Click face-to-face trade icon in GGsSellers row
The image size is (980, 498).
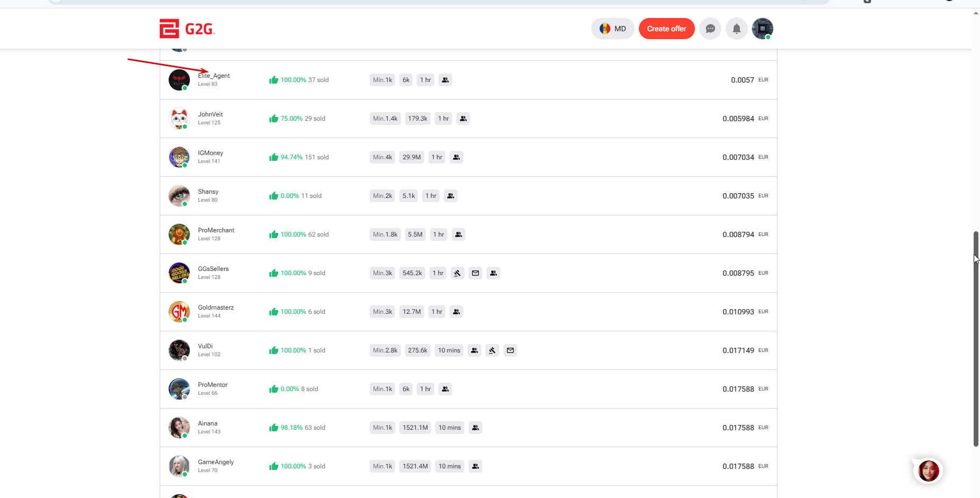click(493, 273)
